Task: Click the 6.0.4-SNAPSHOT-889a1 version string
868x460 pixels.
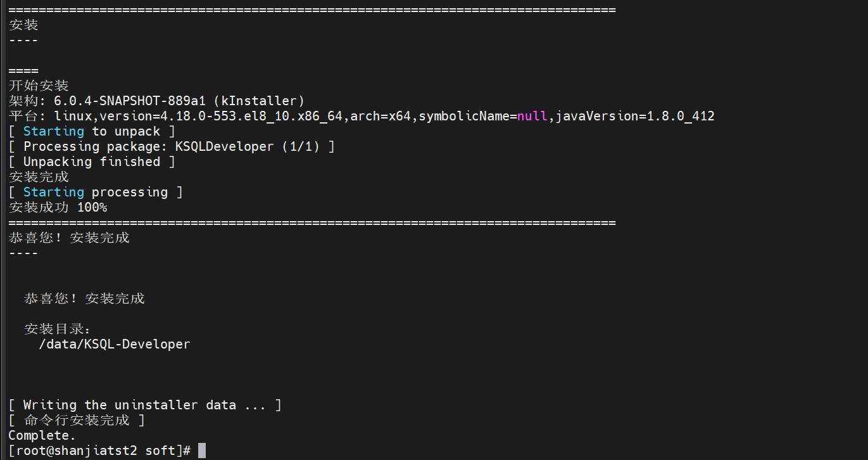Action: [130, 101]
